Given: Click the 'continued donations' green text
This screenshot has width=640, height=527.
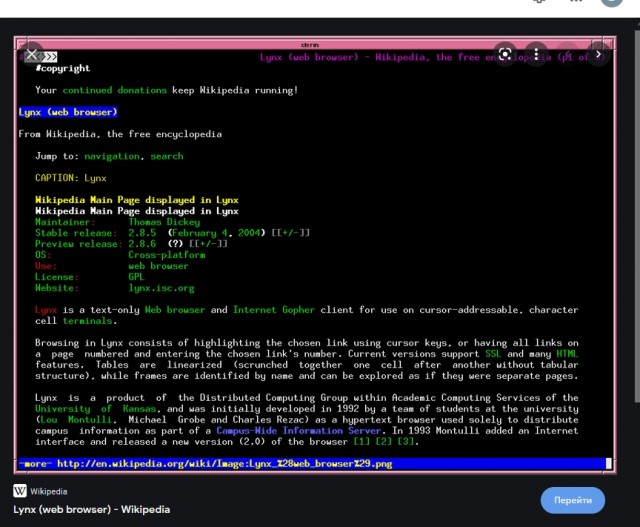Looking at the screenshot, I should [x=115, y=90].
